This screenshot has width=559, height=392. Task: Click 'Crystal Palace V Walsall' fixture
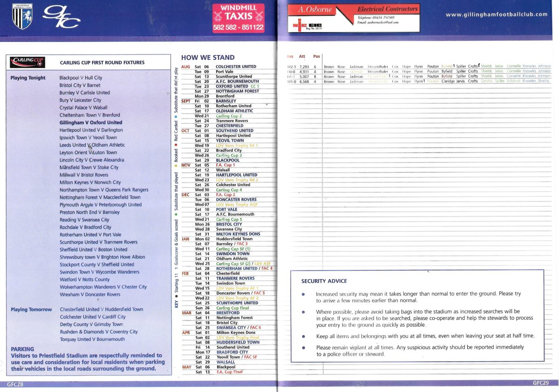(83, 108)
